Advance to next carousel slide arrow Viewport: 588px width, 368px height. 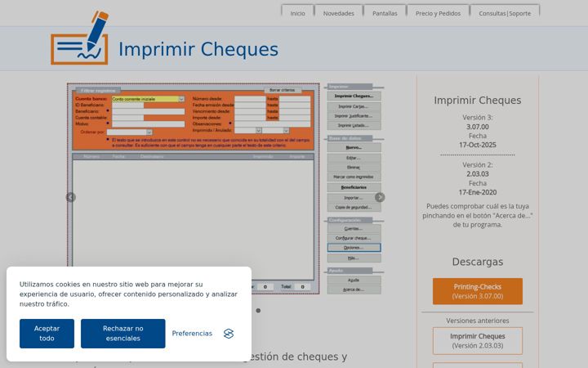tap(380, 197)
